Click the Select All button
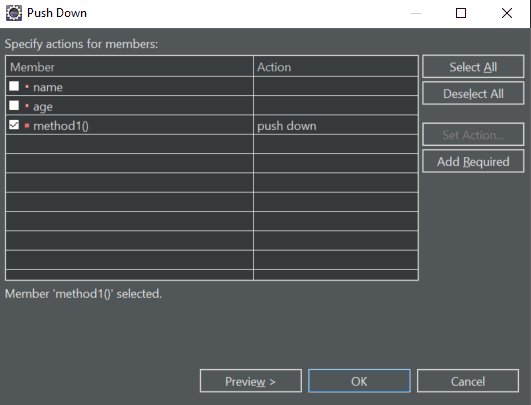 click(x=473, y=66)
